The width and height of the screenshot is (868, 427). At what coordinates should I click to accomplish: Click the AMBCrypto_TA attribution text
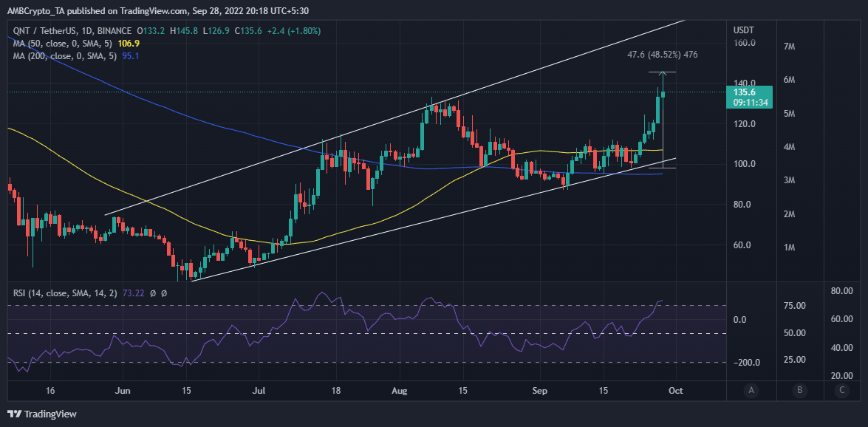pyautogui.click(x=37, y=10)
